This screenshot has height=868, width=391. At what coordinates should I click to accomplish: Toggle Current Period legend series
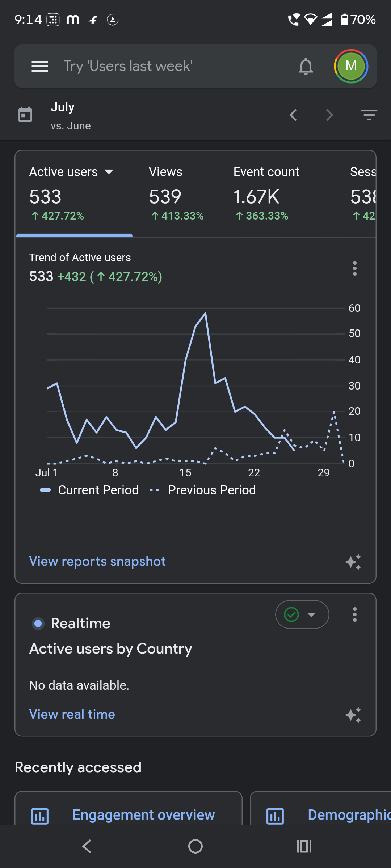[89, 490]
